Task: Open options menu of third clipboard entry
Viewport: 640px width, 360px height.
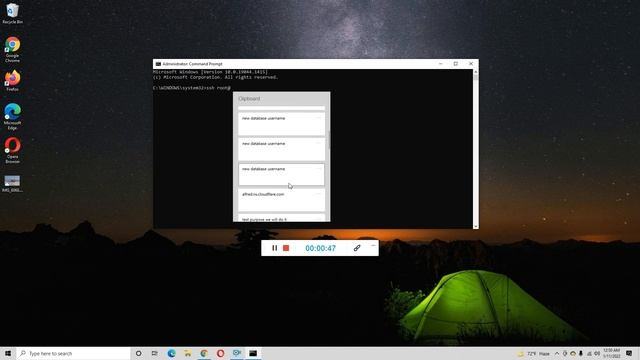Action: pyautogui.click(x=318, y=168)
